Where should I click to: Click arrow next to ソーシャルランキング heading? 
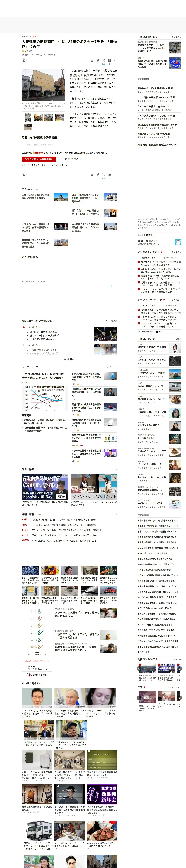pos(164,300)
